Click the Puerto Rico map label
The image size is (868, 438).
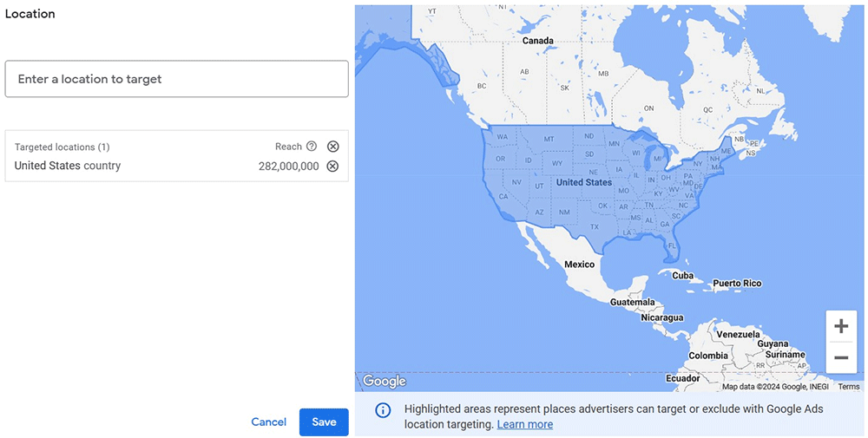click(736, 284)
